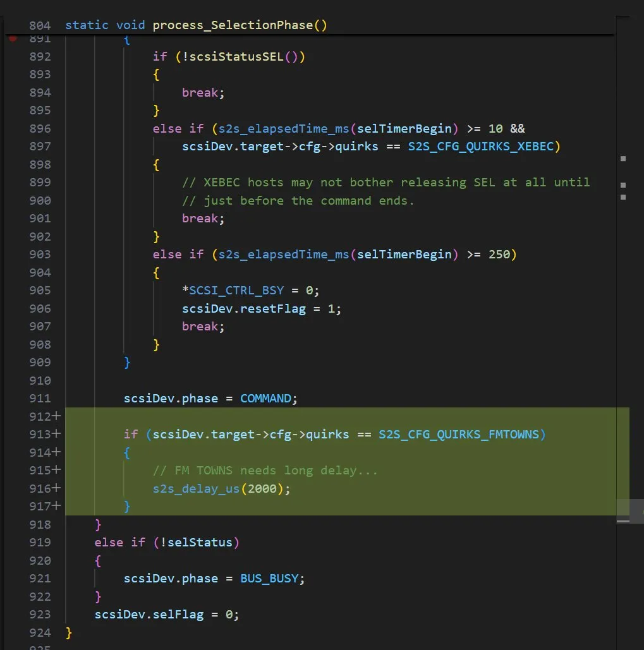The height and width of the screenshot is (650, 644).
Task: Click the S2S_CFG_QUIRKS_XEBEC constant
Action: click(x=480, y=147)
